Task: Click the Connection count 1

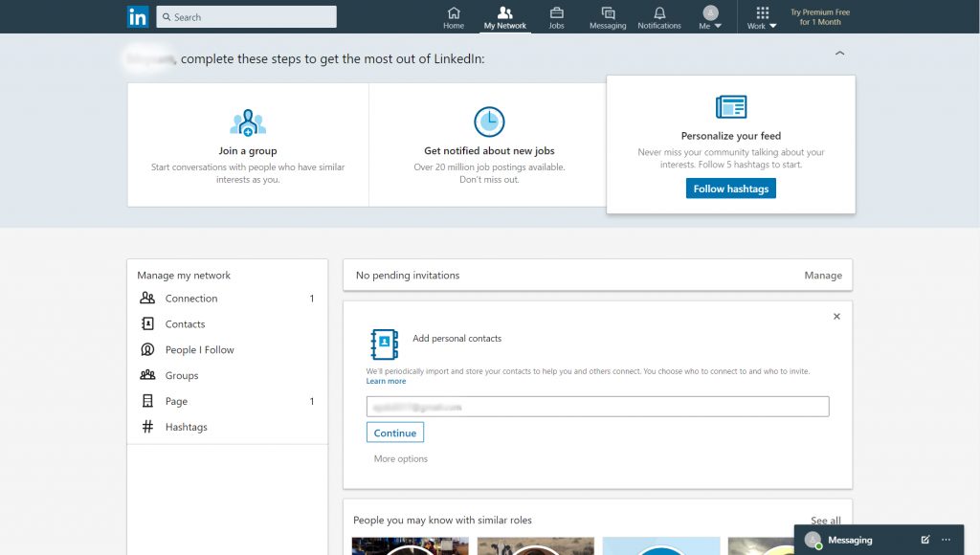Action: (312, 299)
